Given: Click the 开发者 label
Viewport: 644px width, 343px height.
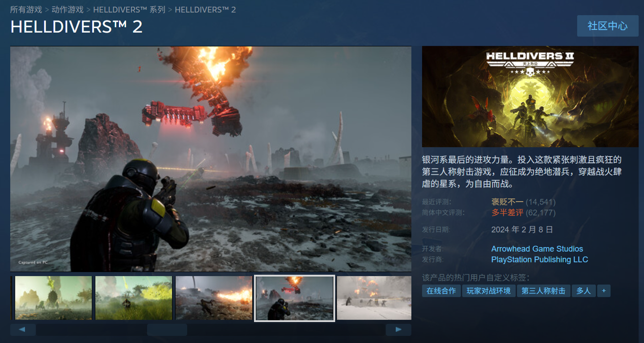Looking at the screenshot, I should tap(432, 249).
